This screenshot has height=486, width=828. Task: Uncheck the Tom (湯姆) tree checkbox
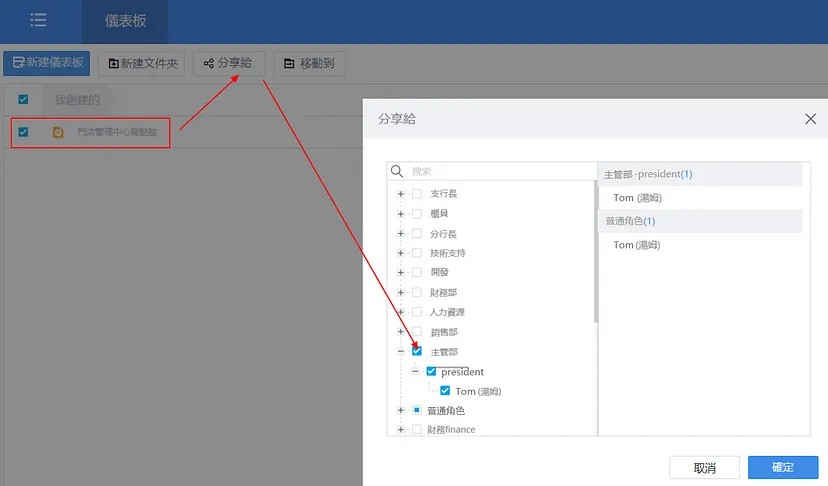click(445, 391)
